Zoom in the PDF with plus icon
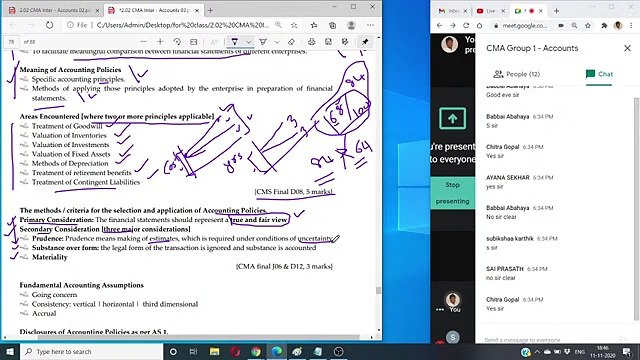The image size is (640, 360). point(160,42)
